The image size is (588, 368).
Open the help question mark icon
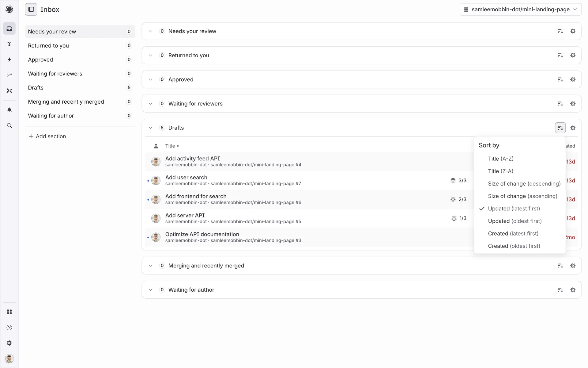[9, 328]
